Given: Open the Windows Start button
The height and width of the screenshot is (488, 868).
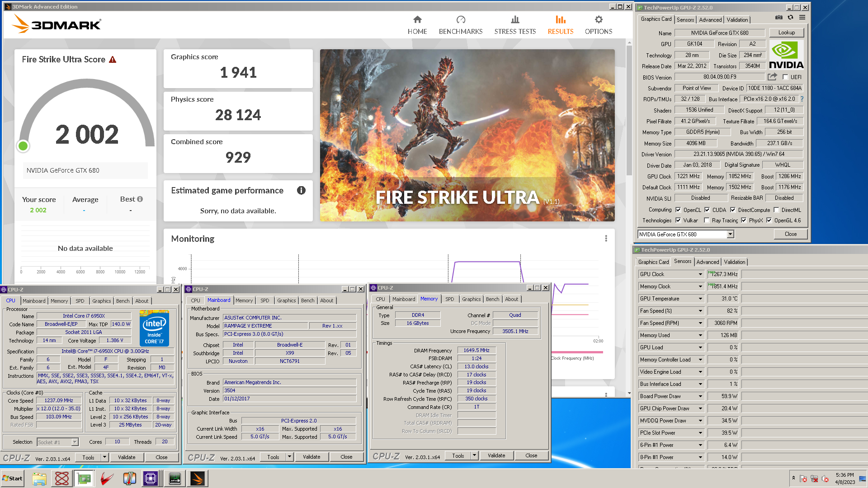Looking at the screenshot, I should coord(13,479).
